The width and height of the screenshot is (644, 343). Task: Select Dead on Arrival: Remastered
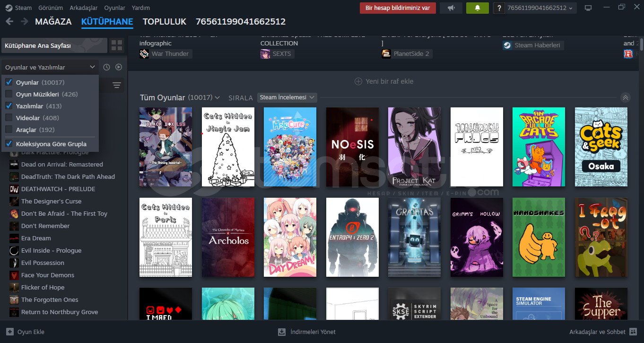pyautogui.click(x=62, y=164)
